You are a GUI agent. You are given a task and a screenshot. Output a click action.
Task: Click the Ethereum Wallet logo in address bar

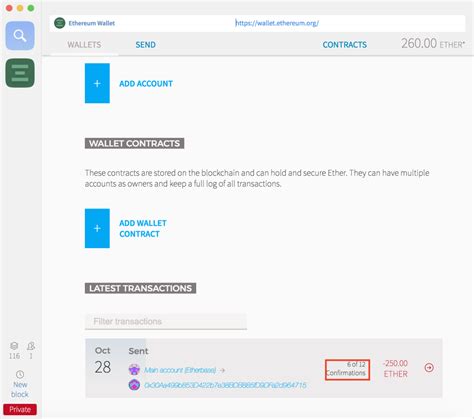tap(60, 23)
